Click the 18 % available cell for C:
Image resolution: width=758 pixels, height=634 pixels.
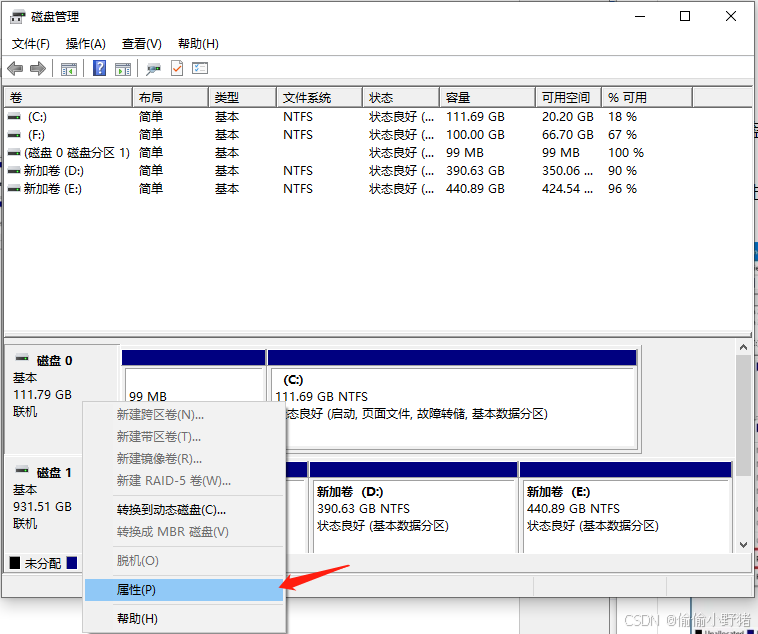(622, 117)
